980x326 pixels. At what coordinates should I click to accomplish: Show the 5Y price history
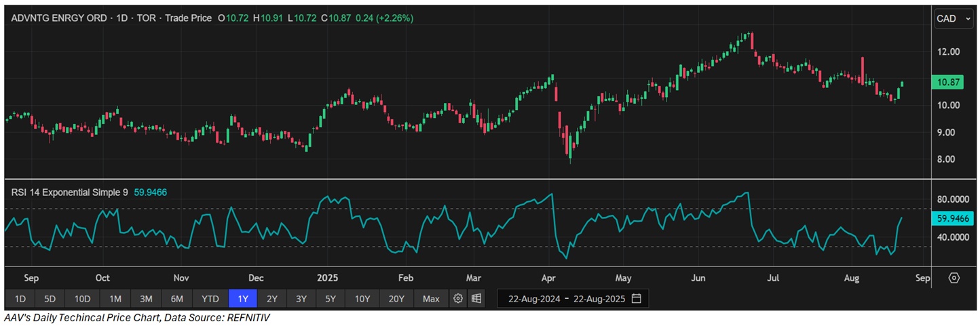click(x=330, y=298)
